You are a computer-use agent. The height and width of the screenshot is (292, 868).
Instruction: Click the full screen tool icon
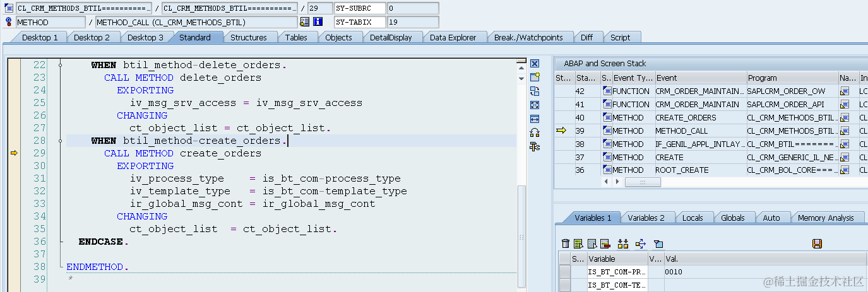pos(535,105)
